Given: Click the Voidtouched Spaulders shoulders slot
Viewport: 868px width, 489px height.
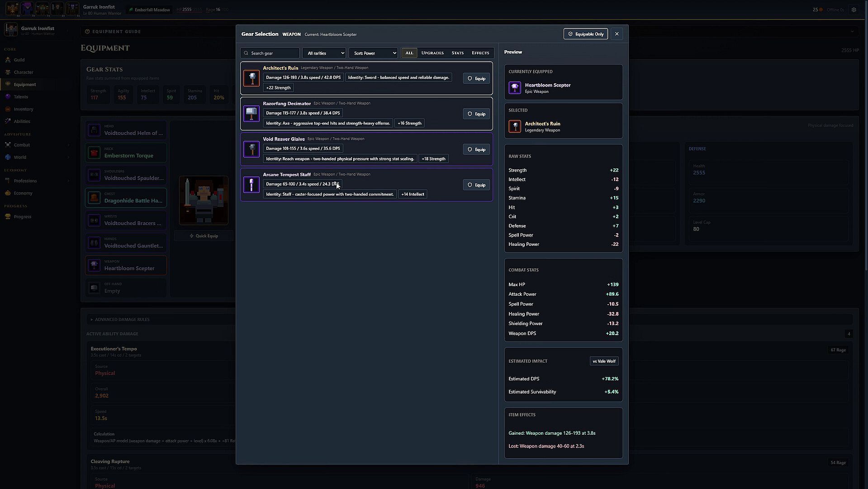Looking at the screenshot, I should 126,175.
